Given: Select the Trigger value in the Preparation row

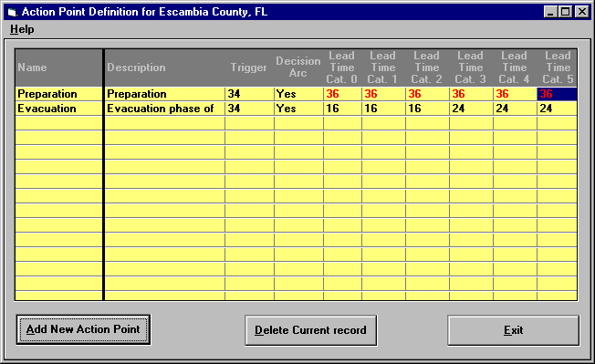Looking at the screenshot, I should (250, 94).
